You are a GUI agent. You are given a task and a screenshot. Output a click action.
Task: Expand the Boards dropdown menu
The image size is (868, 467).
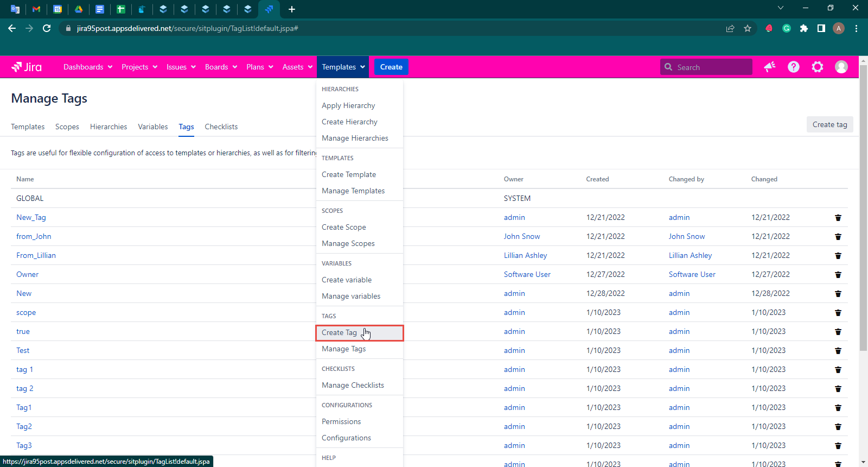(221, 67)
